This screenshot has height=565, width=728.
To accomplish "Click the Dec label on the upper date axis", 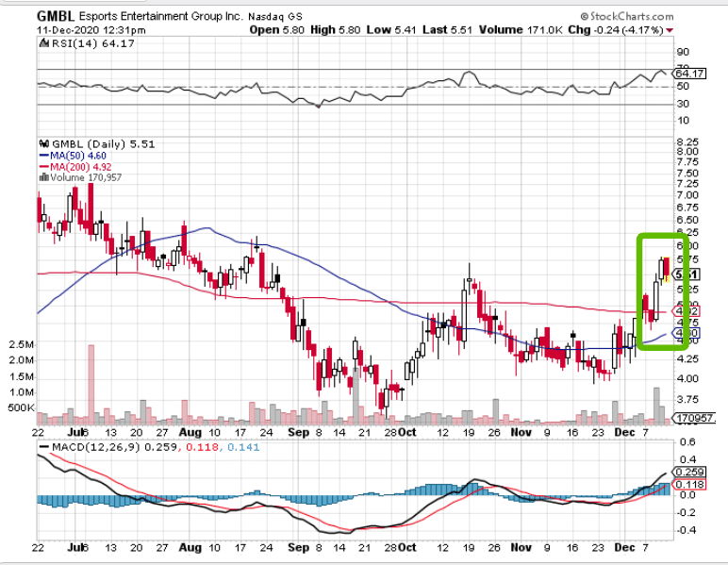I will [624, 432].
